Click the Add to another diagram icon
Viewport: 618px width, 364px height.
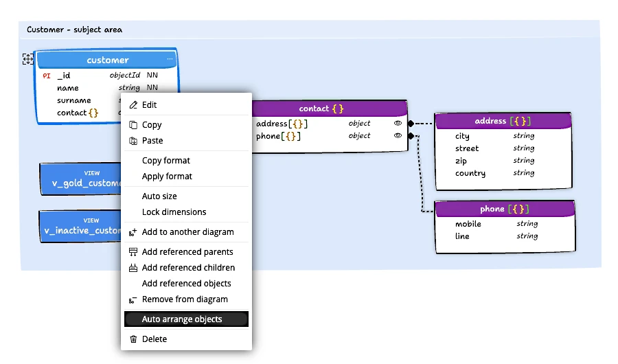click(x=133, y=232)
